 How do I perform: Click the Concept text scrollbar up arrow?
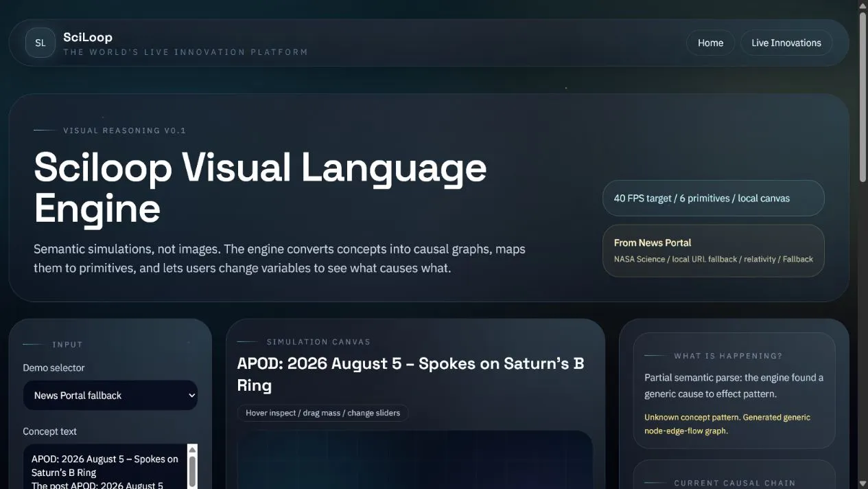[192, 450]
